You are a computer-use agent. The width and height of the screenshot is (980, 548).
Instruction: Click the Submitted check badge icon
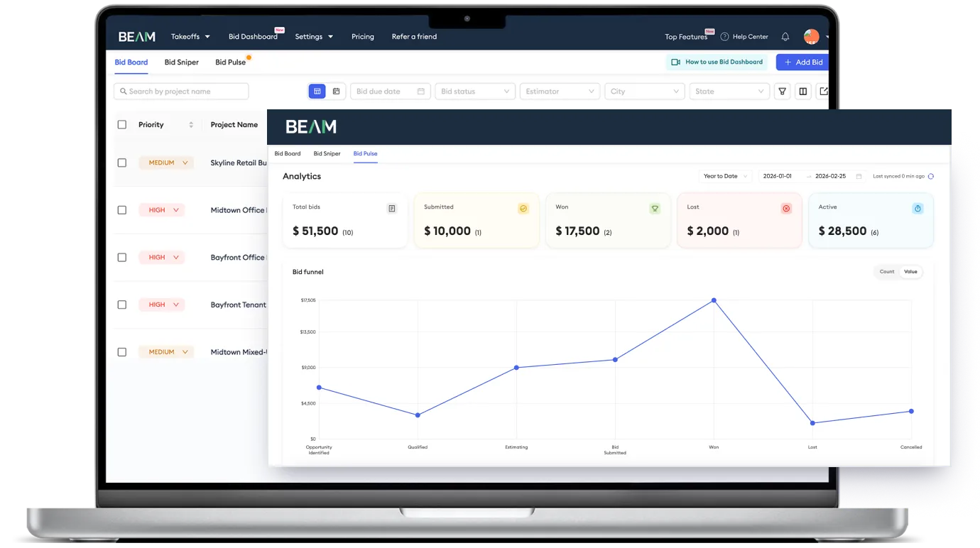(x=523, y=209)
